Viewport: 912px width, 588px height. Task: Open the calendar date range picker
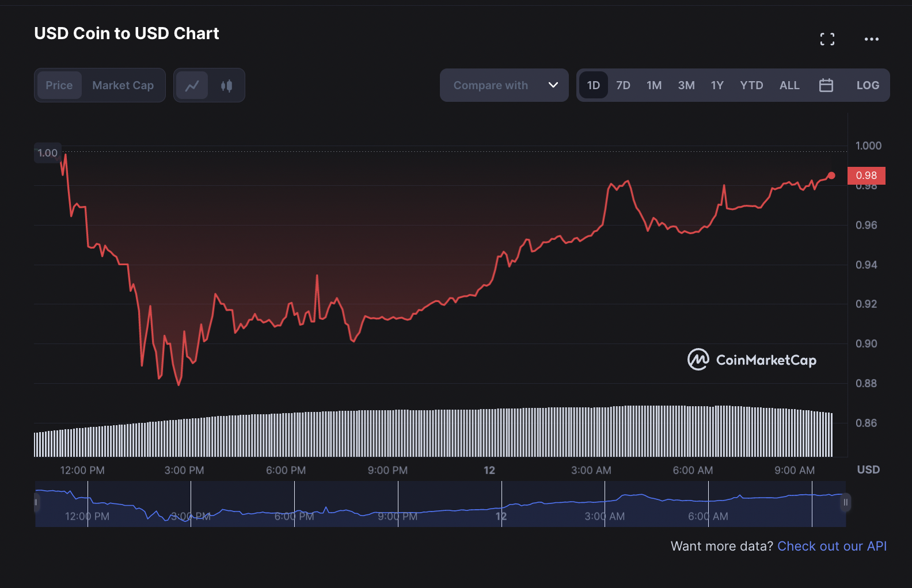(826, 85)
